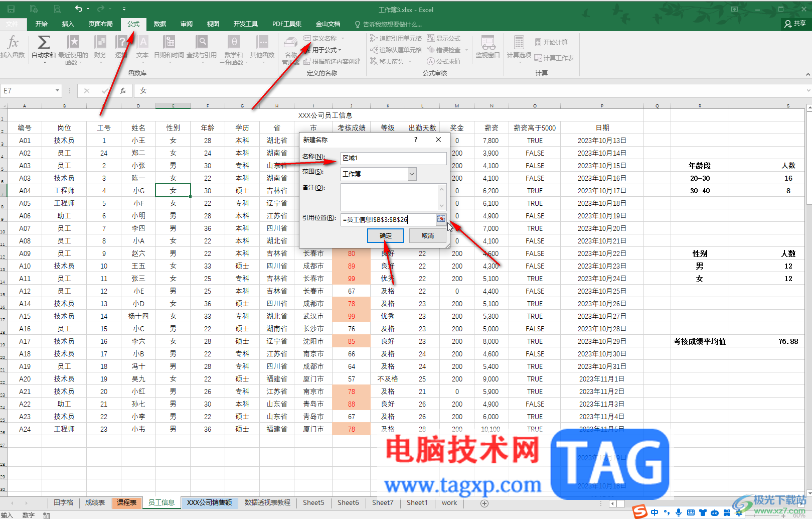Screen dimensions: 812x519
Task: Switch to the 页面布局 ribbon tab
Action: click(x=101, y=24)
